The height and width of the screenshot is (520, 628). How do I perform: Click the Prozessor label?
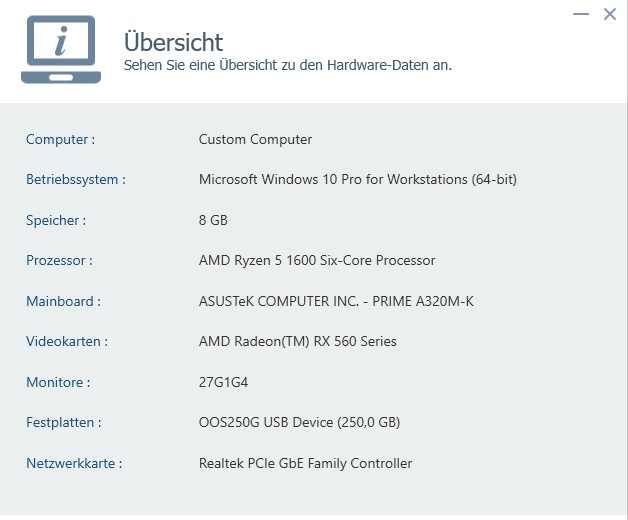click(59, 260)
